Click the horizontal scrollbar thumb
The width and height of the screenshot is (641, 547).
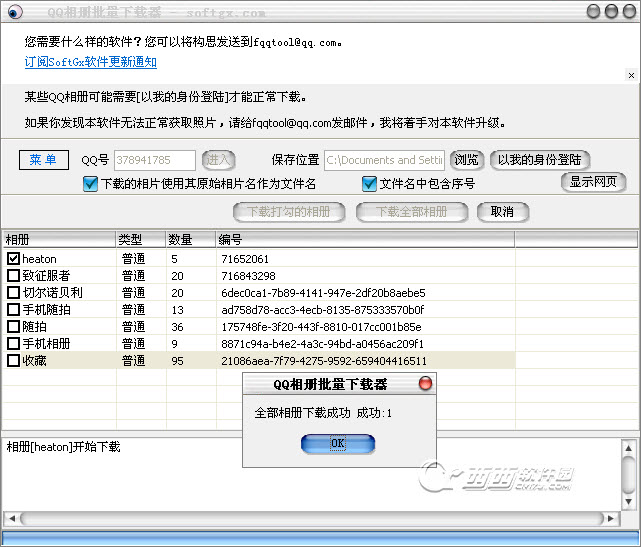[x=312, y=518]
